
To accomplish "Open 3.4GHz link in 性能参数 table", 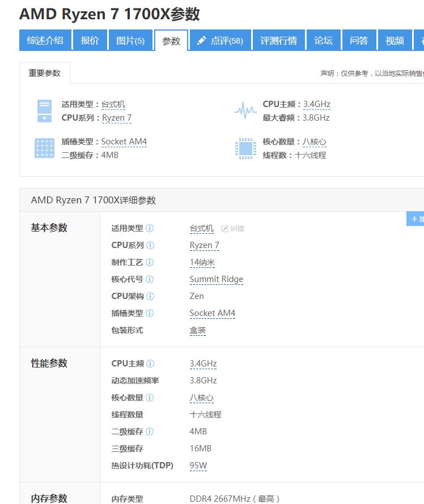I will pos(203,364).
